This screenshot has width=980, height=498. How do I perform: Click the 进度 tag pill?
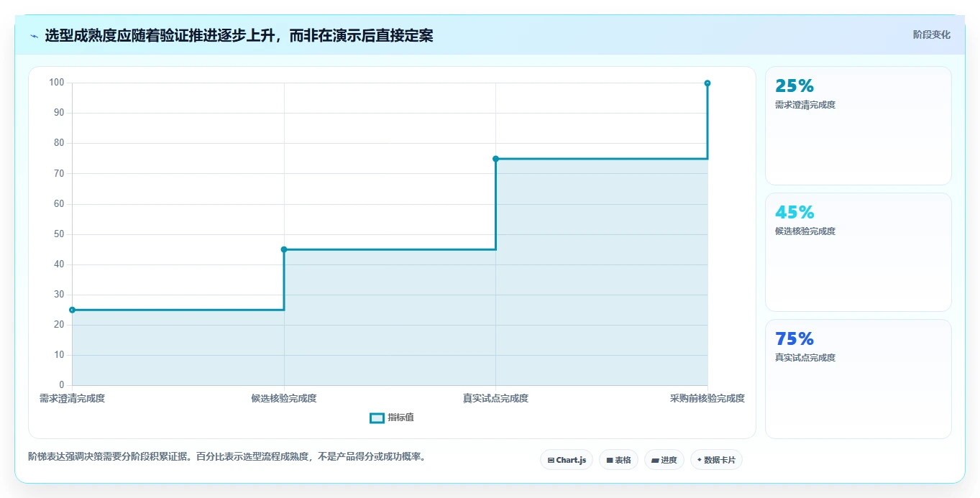tap(664, 460)
